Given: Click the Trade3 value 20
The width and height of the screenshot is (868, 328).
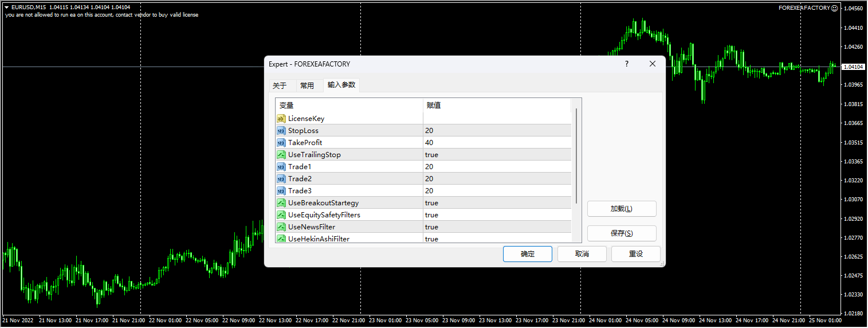Looking at the screenshot, I should (x=429, y=191).
